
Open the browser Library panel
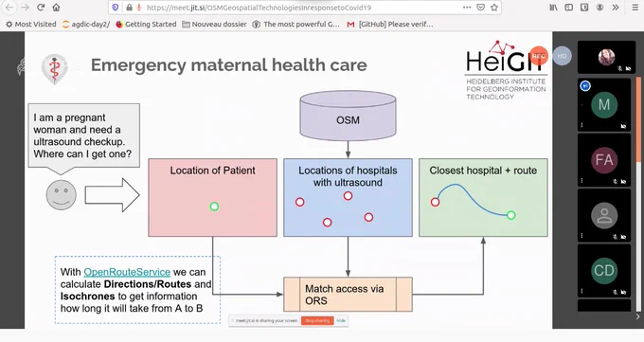point(553,8)
